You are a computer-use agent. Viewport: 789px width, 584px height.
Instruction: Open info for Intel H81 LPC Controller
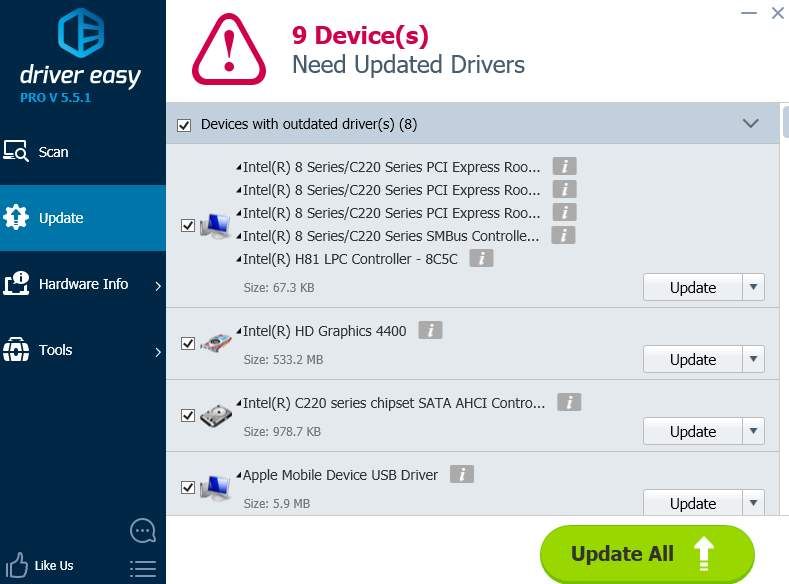tap(481, 259)
